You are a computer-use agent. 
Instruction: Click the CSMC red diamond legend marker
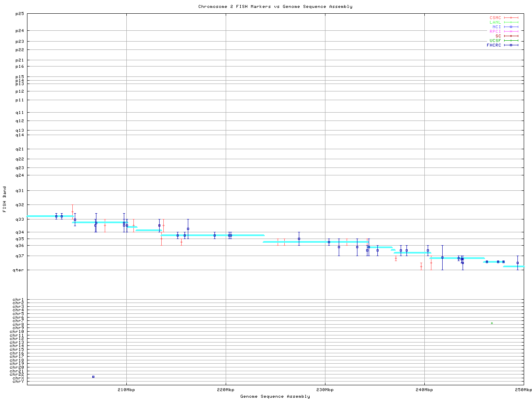tap(511, 18)
